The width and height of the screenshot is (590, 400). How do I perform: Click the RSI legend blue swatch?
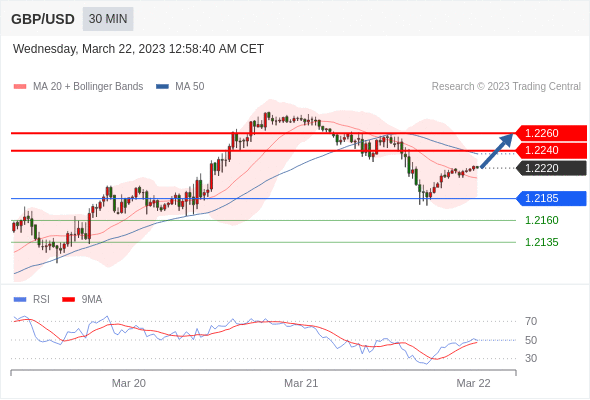click(x=20, y=300)
